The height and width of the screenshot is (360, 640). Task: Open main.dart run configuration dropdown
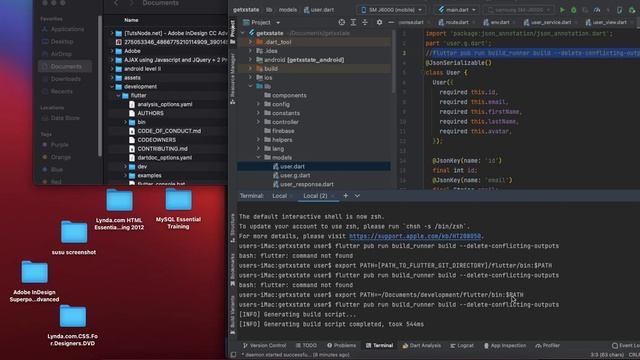pyautogui.click(x=457, y=10)
